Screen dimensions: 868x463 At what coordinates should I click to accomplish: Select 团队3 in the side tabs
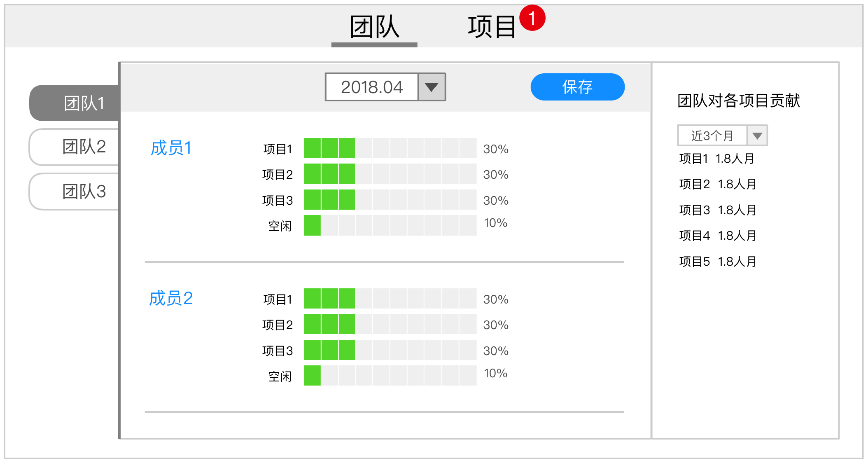(x=78, y=192)
